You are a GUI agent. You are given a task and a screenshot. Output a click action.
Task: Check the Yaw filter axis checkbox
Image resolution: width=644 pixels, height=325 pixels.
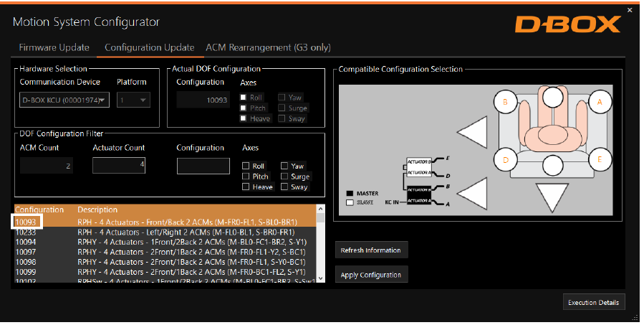(x=285, y=166)
